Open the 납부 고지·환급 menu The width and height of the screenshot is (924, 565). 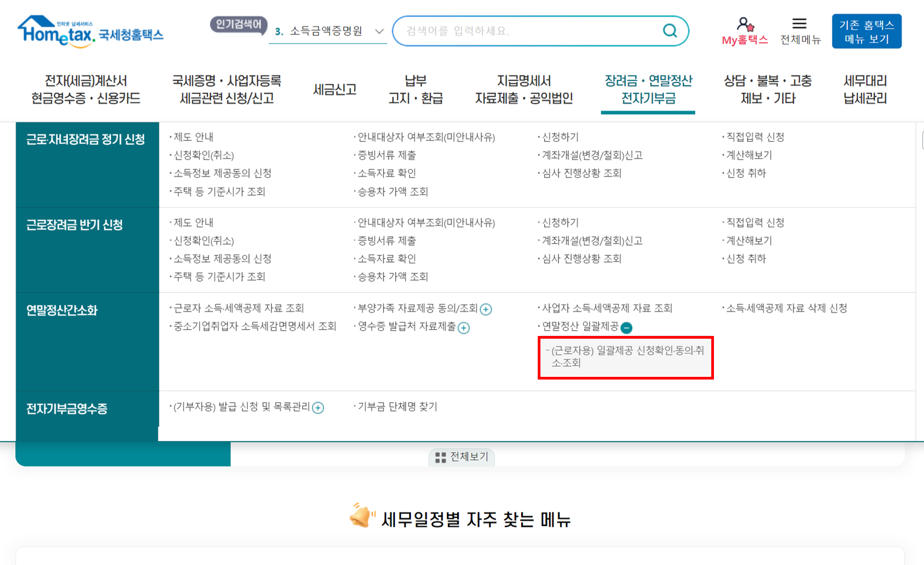point(416,89)
